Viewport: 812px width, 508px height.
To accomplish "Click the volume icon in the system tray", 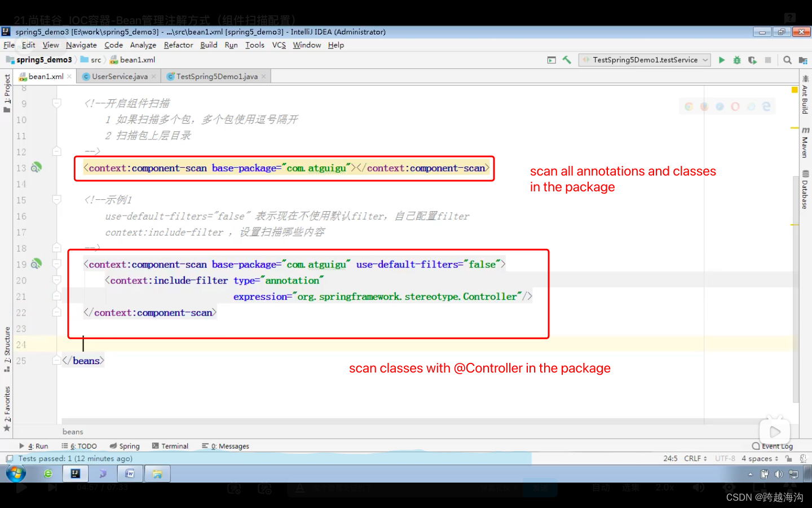I will 779,474.
